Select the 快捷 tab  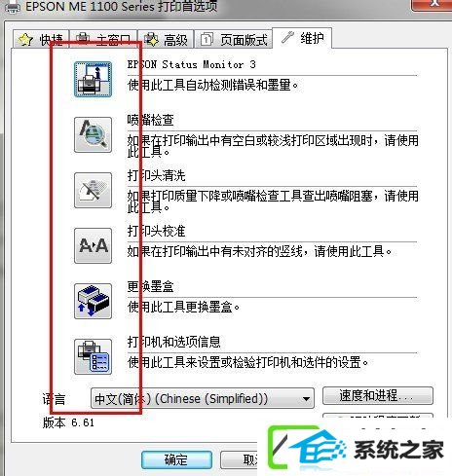[41, 40]
